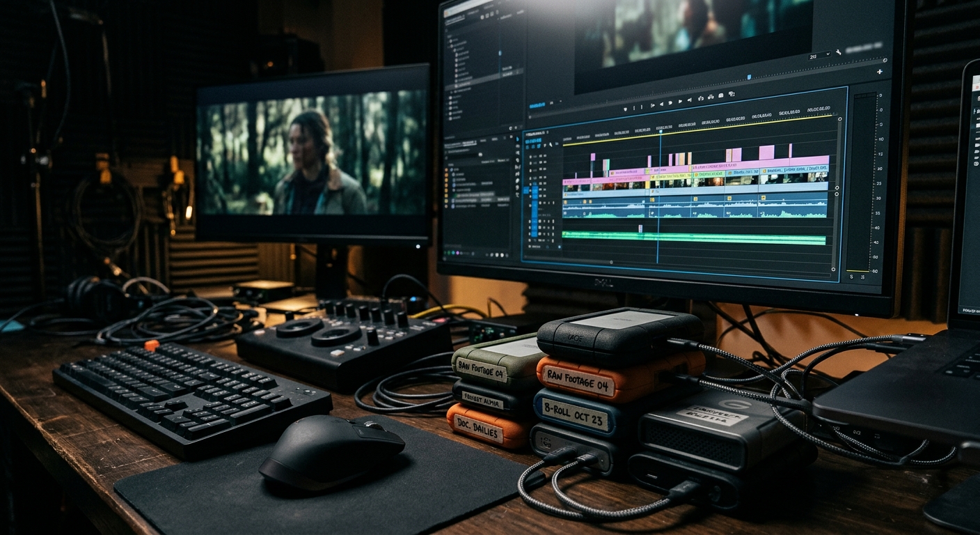The image size is (980, 535).
Task: Solo the right channel on audio meters
Action: point(861,277)
